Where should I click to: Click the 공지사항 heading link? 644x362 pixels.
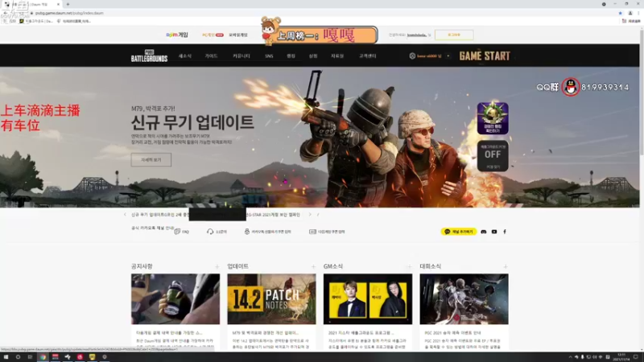[142, 266]
